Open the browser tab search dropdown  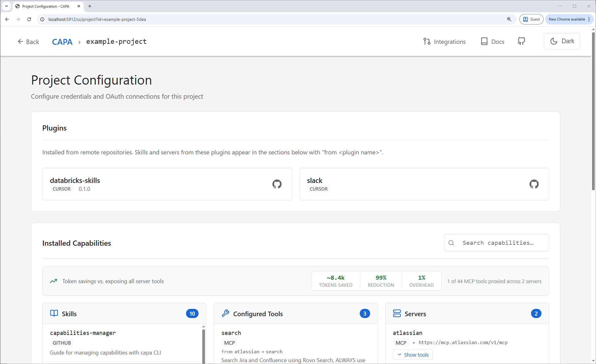(6, 6)
